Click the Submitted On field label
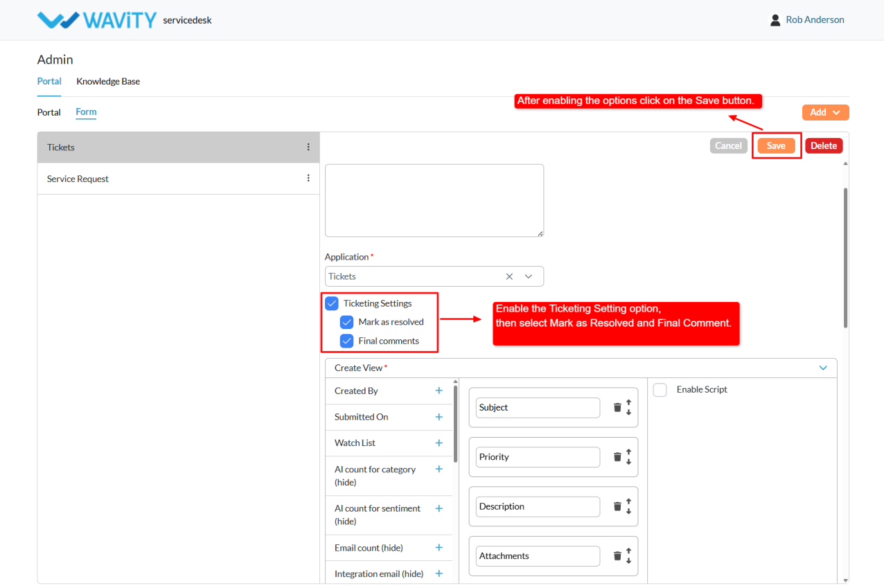 coord(361,417)
